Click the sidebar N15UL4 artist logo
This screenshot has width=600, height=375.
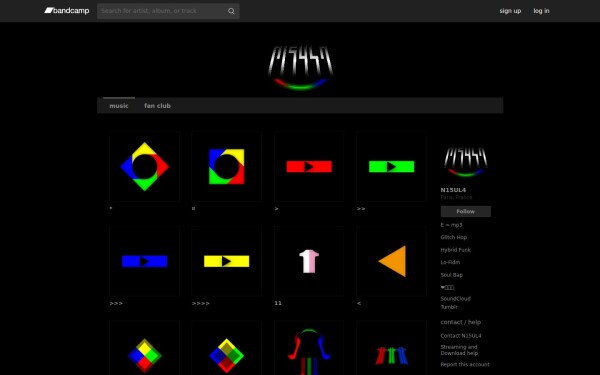coord(466,161)
